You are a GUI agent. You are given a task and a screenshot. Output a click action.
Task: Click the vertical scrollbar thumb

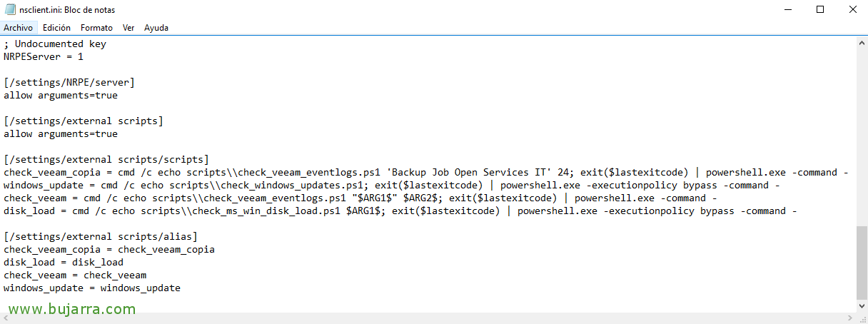click(862, 262)
